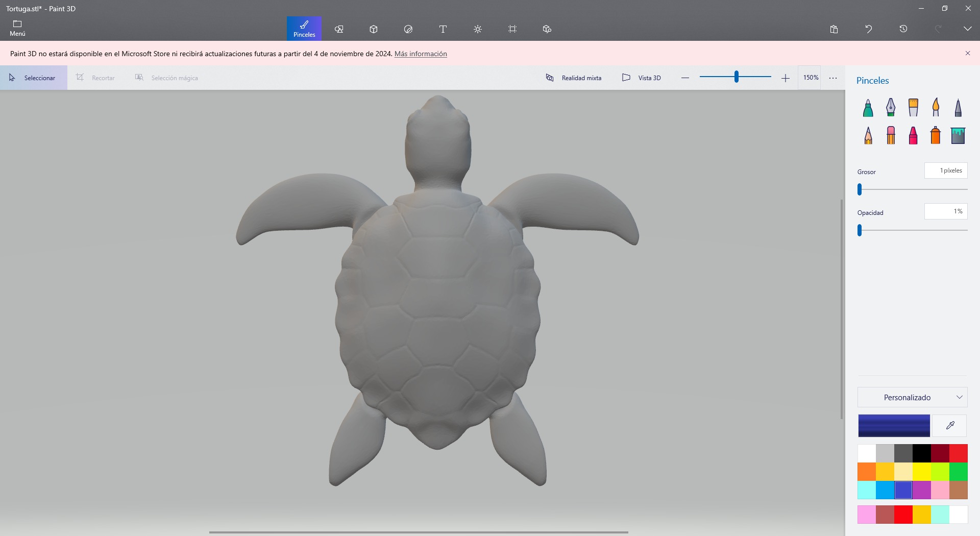Image resolution: width=980 pixels, height=536 pixels.
Task: Click the Grosor pixel value field
Action: [x=946, y=170]
